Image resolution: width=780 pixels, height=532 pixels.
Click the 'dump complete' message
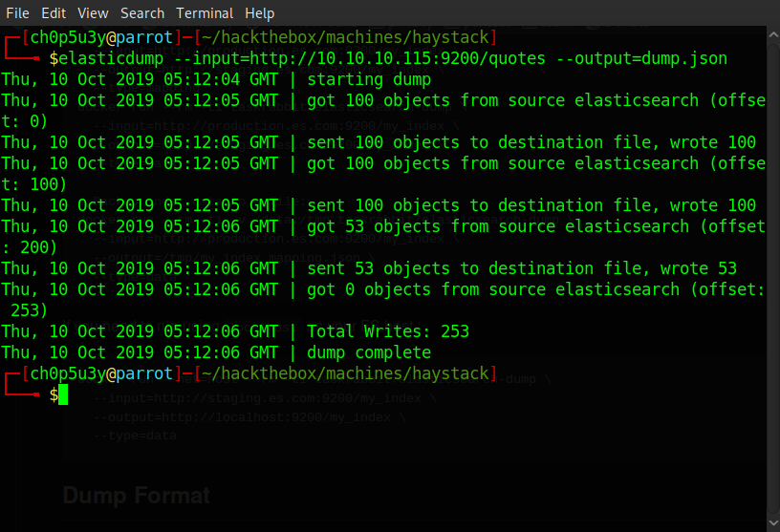pos(369,352)
